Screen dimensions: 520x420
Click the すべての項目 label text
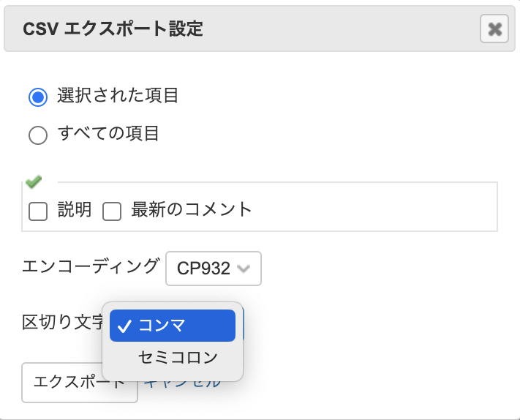[x=108, y=134]
